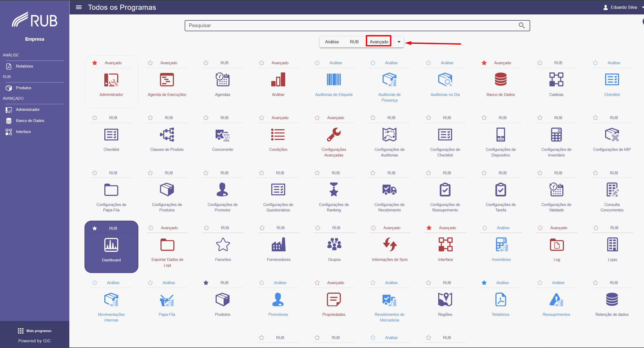The height and width of the screenshot is (348, 644).
Task: Open the Grupos people icon
Action: click(x=334, y=244)
